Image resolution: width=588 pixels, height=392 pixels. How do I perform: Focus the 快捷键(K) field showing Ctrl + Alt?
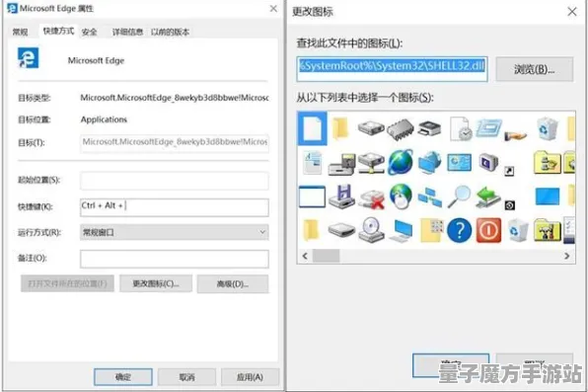point(175,207)
